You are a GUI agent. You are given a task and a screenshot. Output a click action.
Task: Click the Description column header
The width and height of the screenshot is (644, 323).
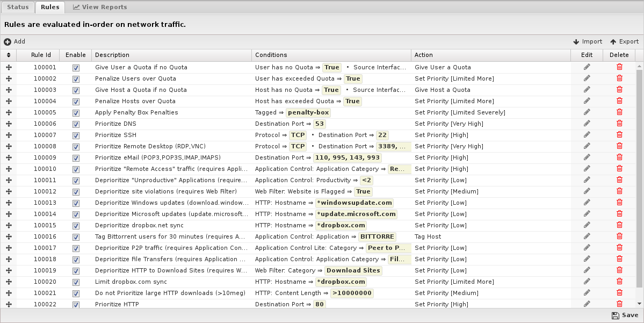(x=171, y=55)
